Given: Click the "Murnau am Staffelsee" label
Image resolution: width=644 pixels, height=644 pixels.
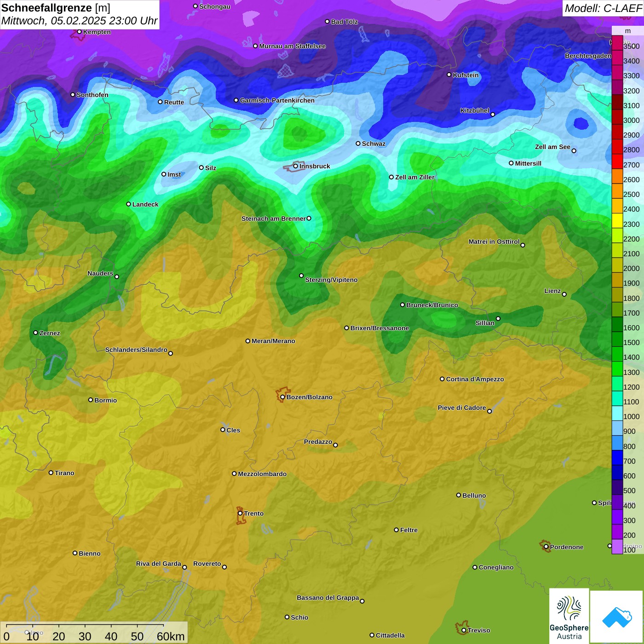Looking at the screenshot, I should (293, 46).
